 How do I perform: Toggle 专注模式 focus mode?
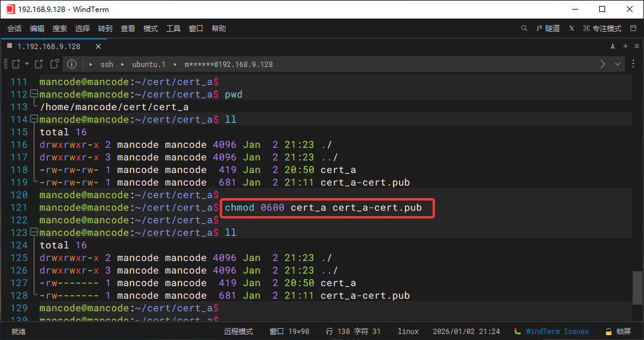pyautogui.click(x=602, y=28)
